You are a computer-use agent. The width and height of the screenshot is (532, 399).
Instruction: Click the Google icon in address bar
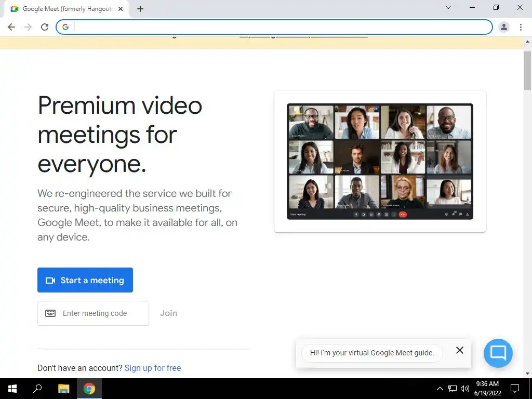tap(65, 27)
